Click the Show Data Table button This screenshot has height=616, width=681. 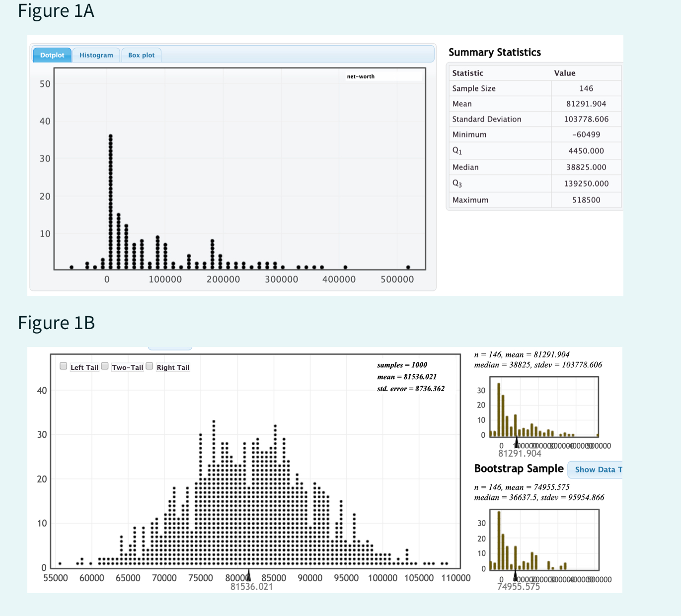(595, 470)
